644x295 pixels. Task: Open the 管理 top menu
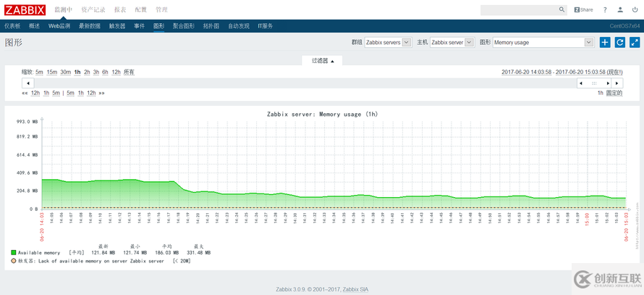(161, 10)
